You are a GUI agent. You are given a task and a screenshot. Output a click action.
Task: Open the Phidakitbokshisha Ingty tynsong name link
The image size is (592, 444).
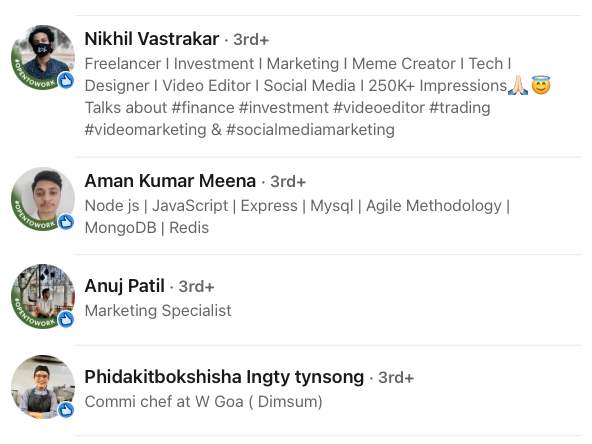point(224,377)
